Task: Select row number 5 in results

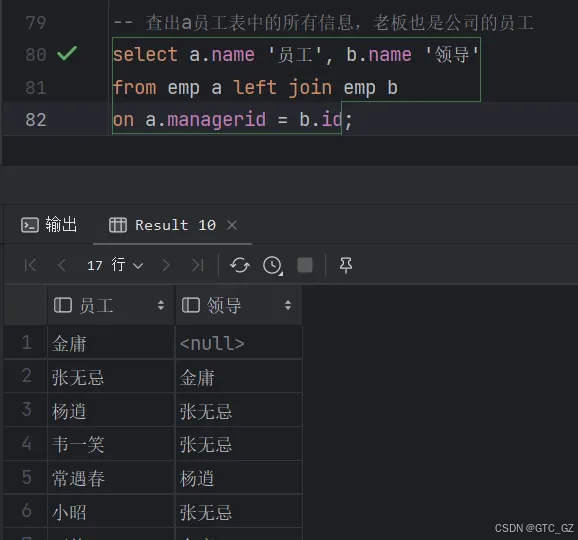Action: (x=26, y=477)
